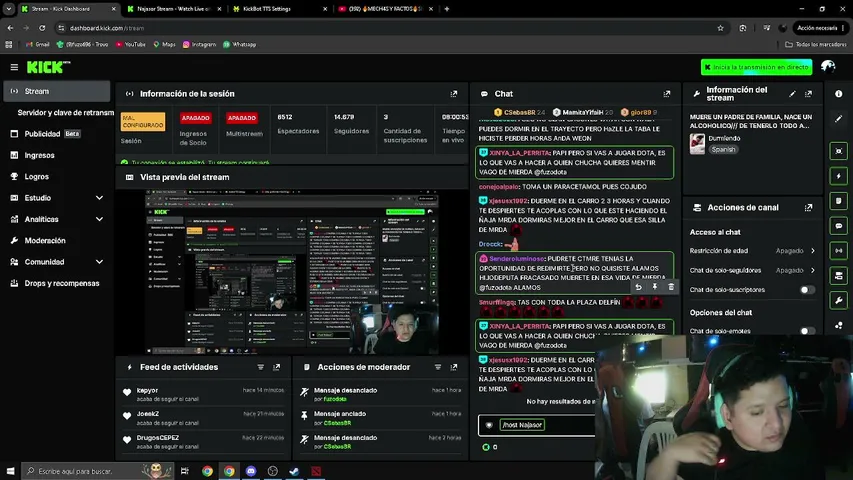Open the Whatsapp bookmark
The image size is (853, 480).
[239, 45]
